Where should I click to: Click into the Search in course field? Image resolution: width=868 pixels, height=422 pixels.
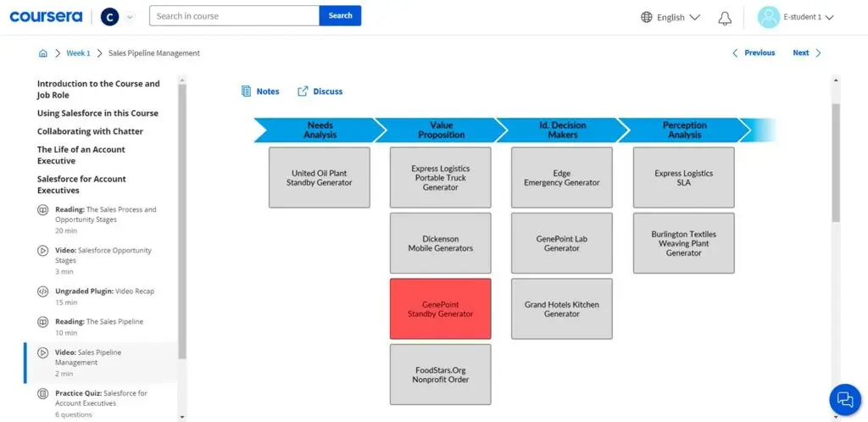(x=234, y=15)
